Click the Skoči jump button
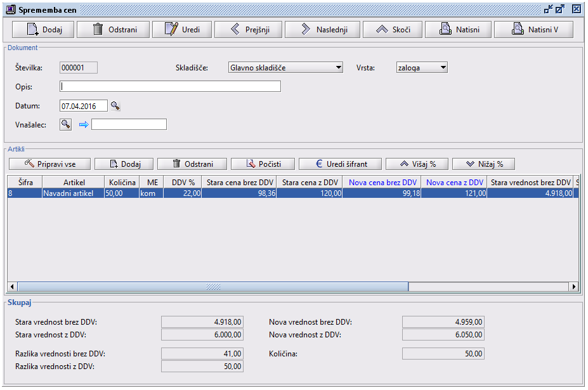 click(393, 30)
